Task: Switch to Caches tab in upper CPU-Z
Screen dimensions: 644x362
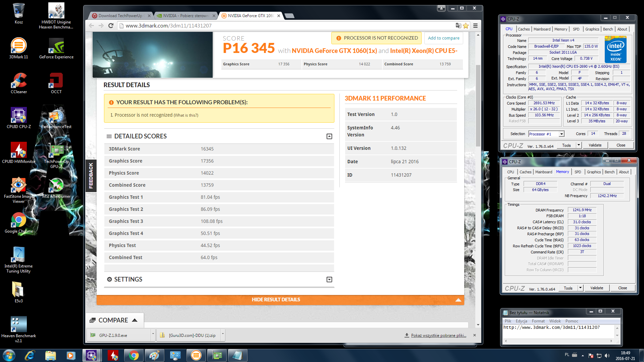Action: tap(524, 29)
